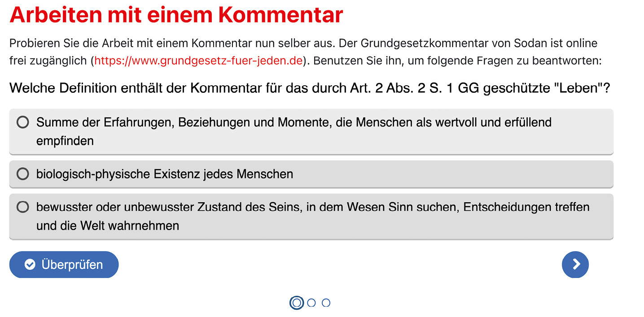
Task: Choose the "biologisch-physische Existenz" radio option
Action: tap(22, 174)
